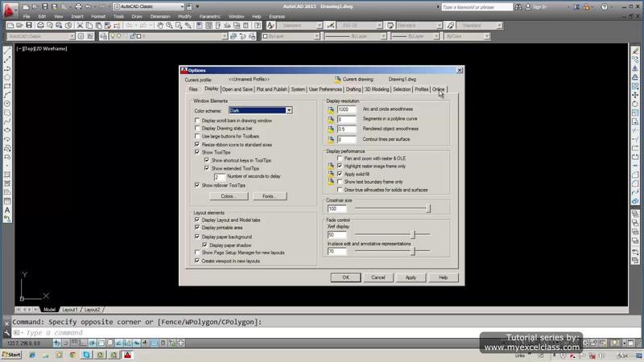Select the Move tool in modify toolbar
This screenshot has height=362, width=644.
pyautogui.click(x=635, y=95)
